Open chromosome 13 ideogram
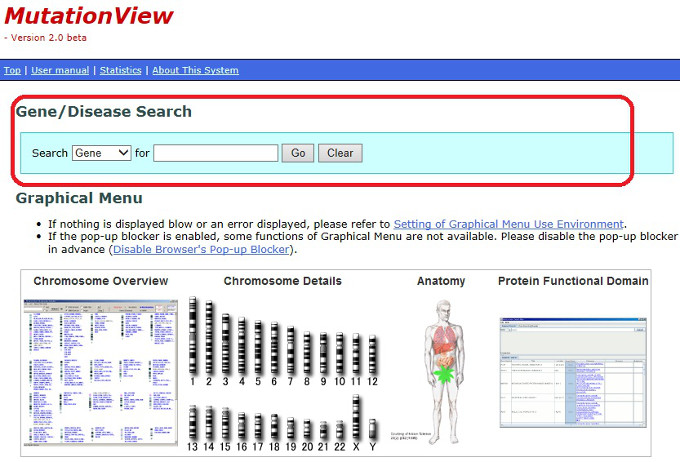680x462 pixels. tap(192, 424)
